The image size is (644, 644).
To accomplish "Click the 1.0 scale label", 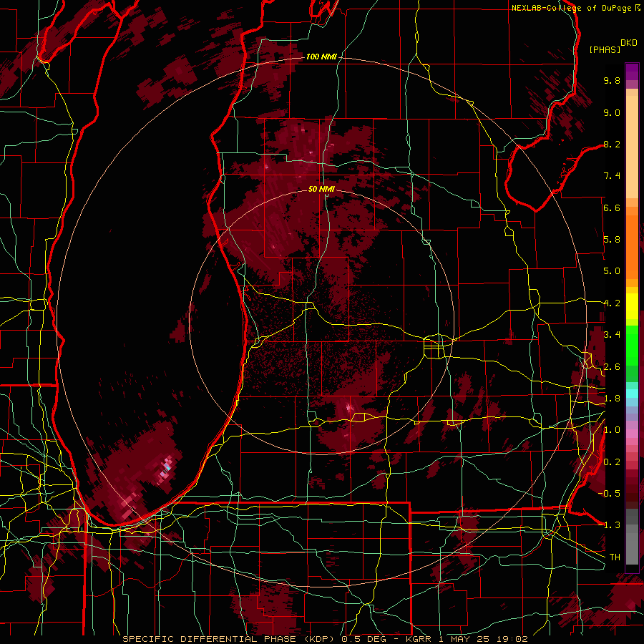I will click(612, 430).
